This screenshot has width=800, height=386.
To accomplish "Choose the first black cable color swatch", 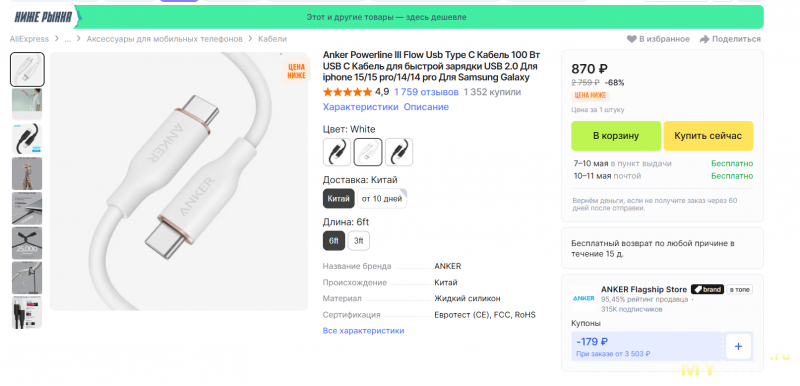I will click(337, 152).
